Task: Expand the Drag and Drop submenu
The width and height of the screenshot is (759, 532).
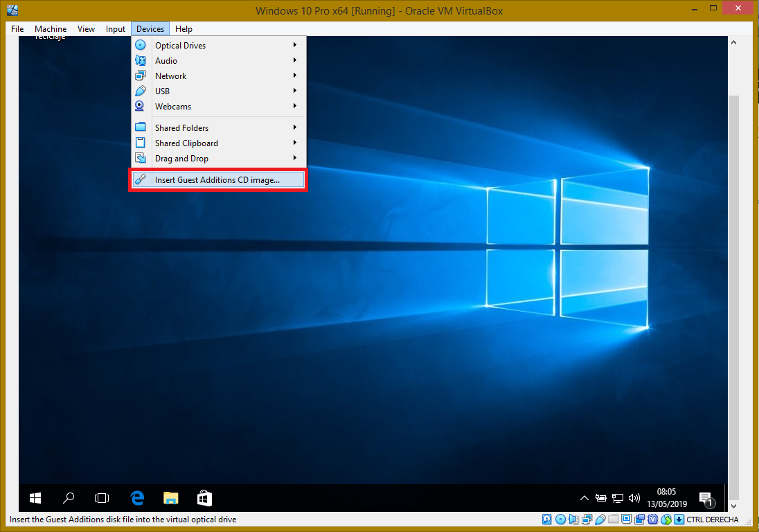Action: point(218,159)
